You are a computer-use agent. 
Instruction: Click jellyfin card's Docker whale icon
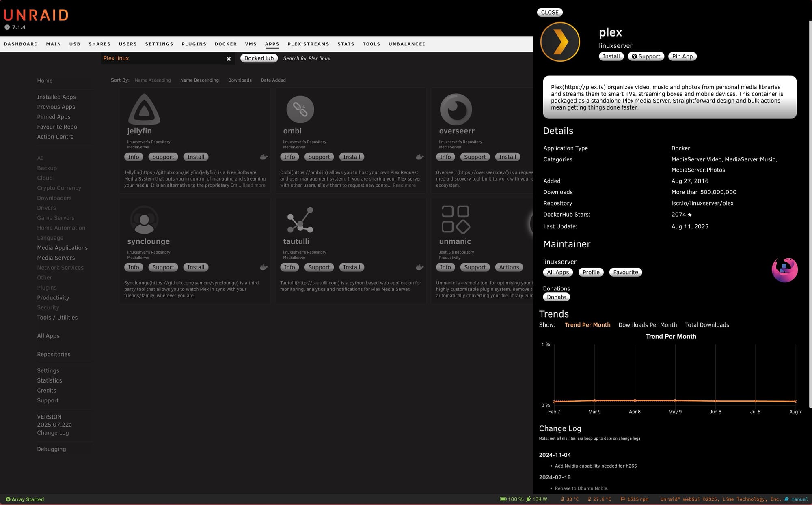click(x=263, y=157)
